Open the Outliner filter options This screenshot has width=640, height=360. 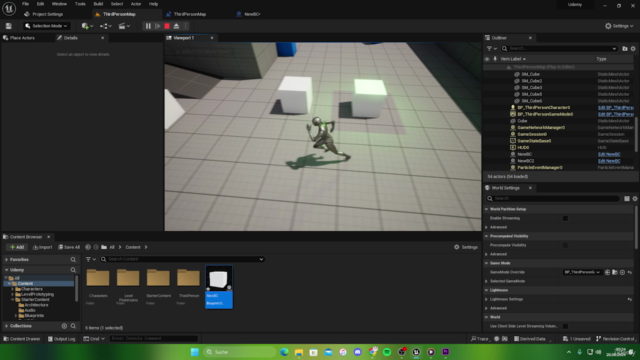click(491, 49)
